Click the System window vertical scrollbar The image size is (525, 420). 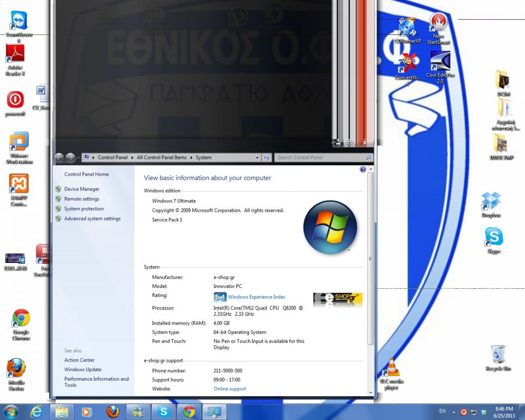coord(371,258)
